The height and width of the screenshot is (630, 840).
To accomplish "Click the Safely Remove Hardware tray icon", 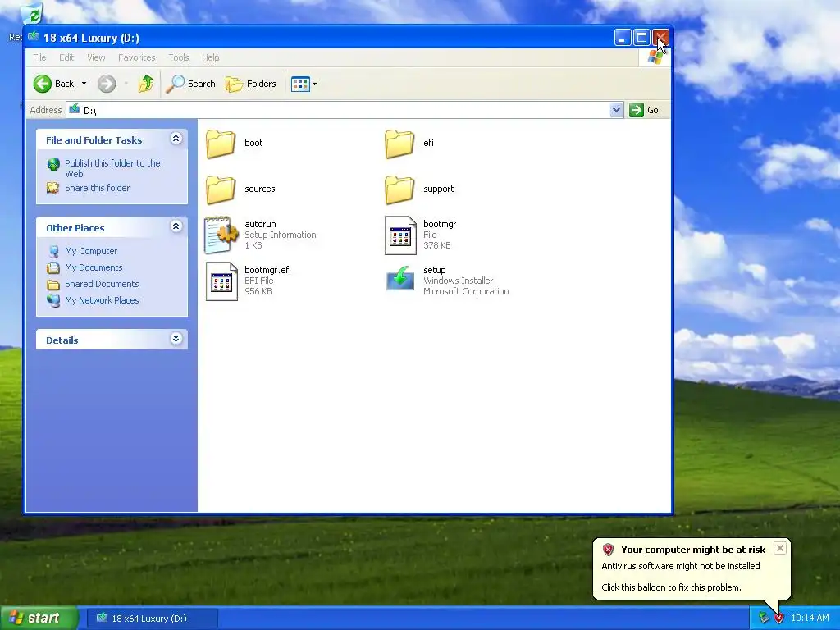I will pos(764,619).
